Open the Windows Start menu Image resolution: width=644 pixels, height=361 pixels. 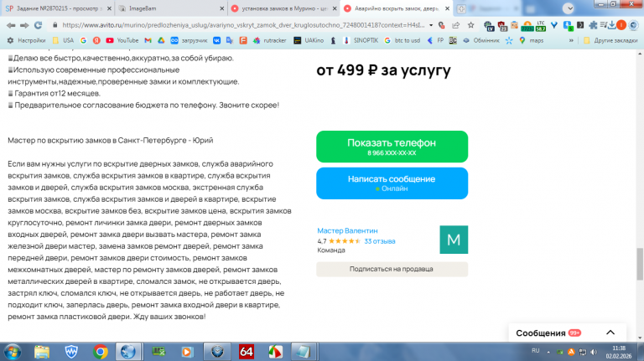13,352
